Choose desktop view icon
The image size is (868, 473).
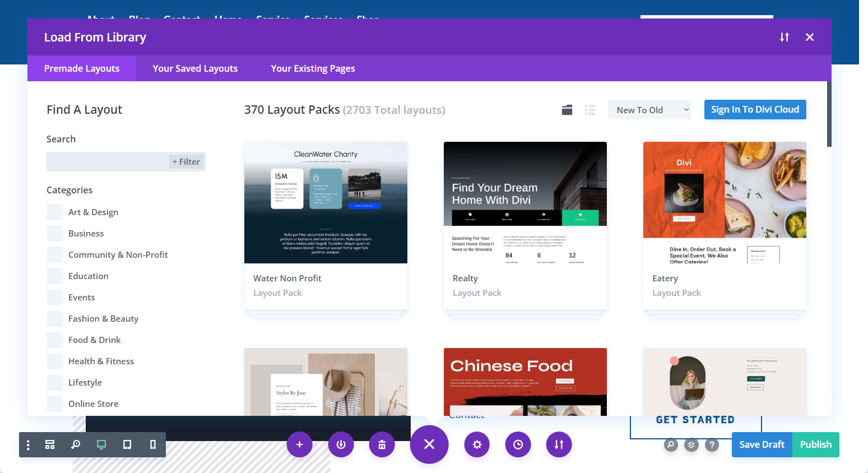101,444
